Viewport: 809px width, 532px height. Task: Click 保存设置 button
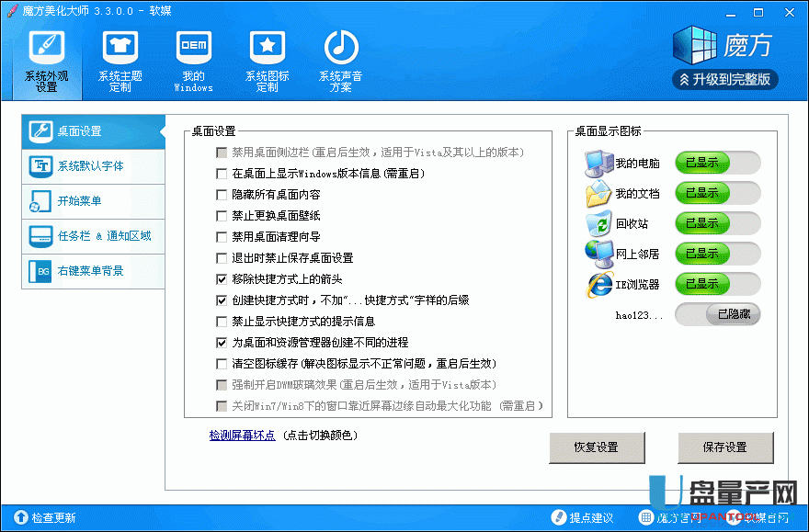(x=725, y=447)
